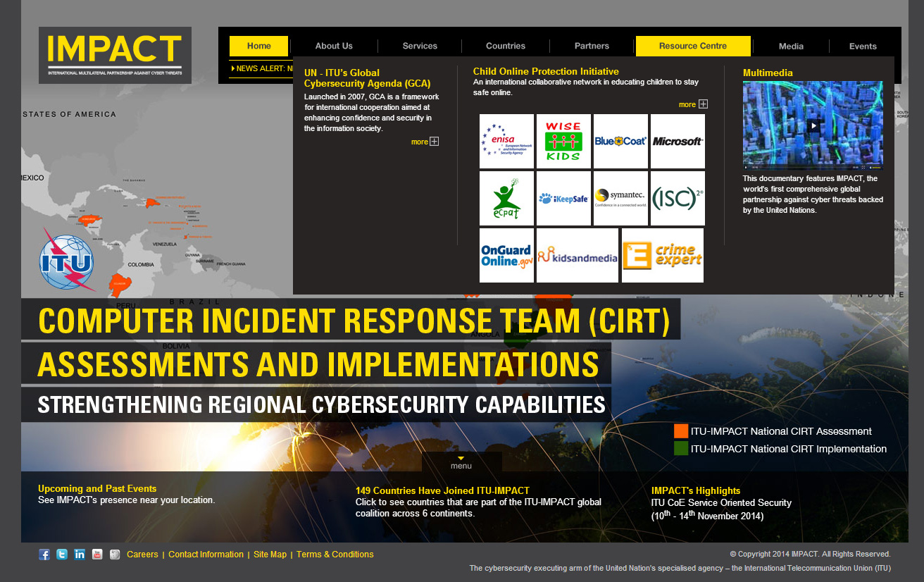Open the (ISC)² partner logo
This screenshot has width=924, height=582.
point(678,198)
